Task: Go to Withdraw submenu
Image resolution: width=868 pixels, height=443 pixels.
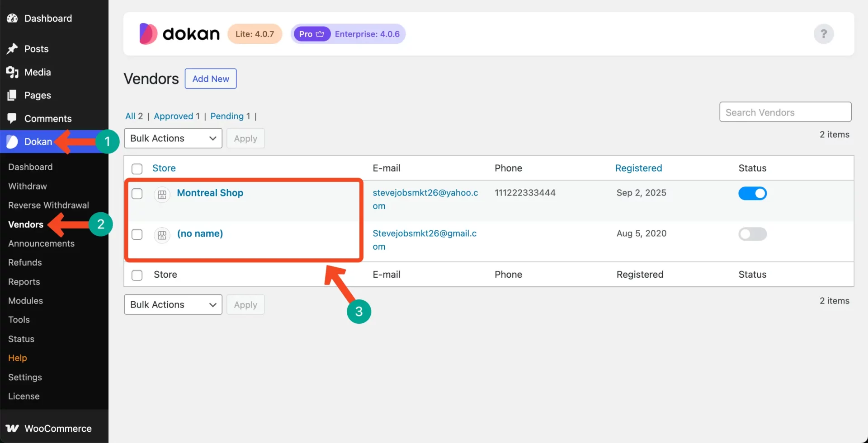Action: (28, 186)
